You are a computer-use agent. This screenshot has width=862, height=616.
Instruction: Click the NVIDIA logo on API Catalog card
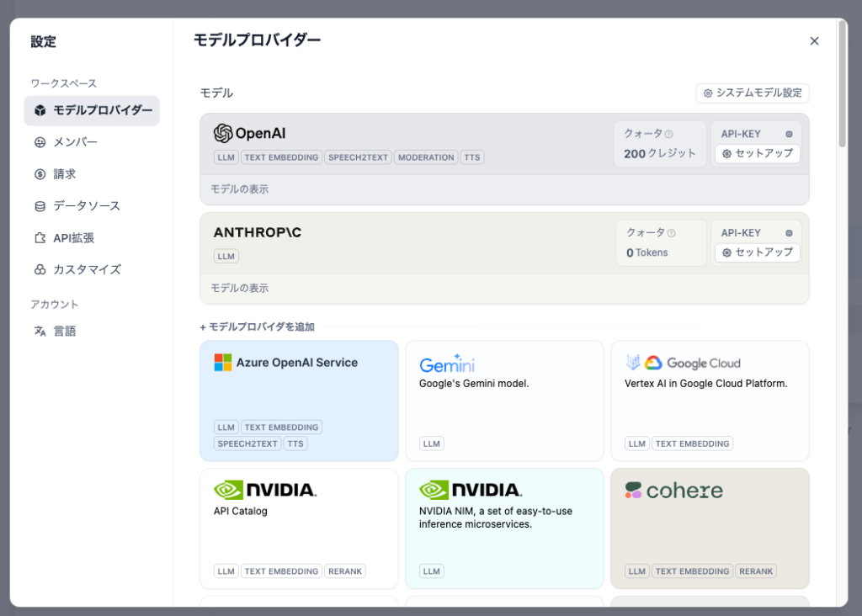[265, 490]
